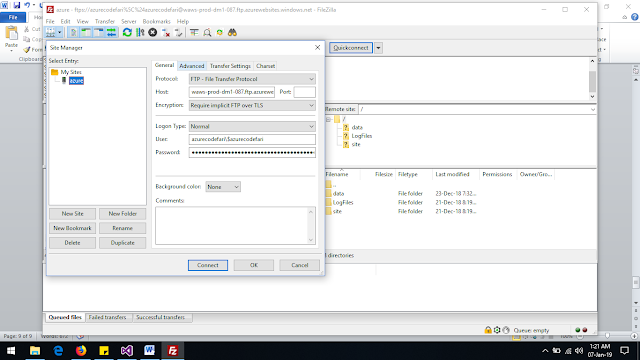Refresh the file and folder lists

(x=127, y=32)
